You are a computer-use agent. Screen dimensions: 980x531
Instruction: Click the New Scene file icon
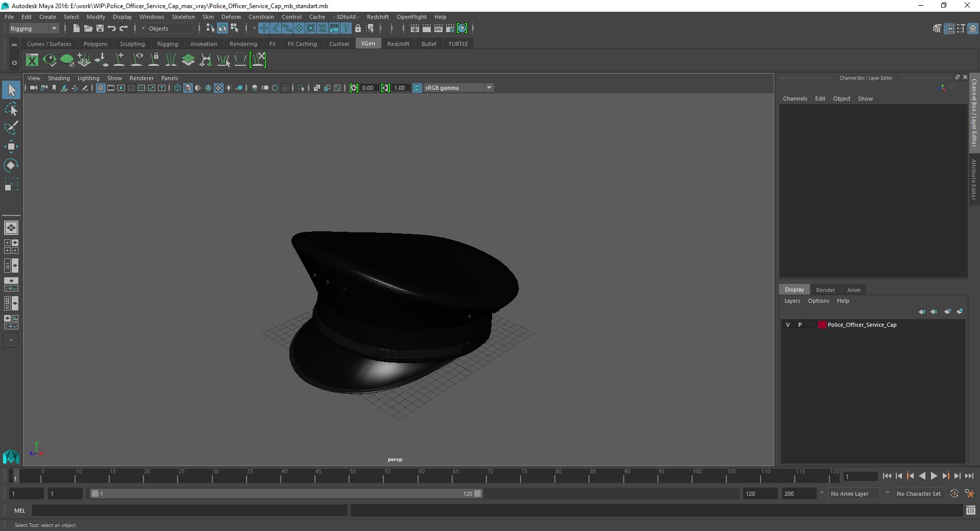pyautogui.click(x=76, y=29)
